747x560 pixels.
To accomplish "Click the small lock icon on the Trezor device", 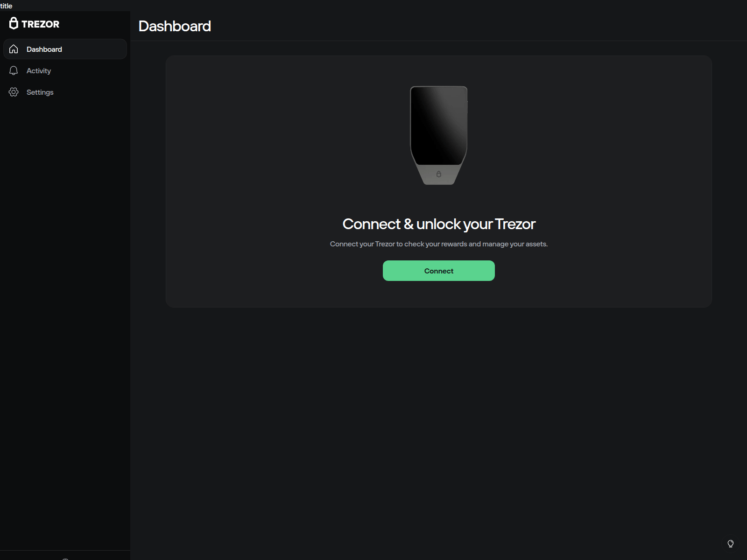I will click(438, 174).
